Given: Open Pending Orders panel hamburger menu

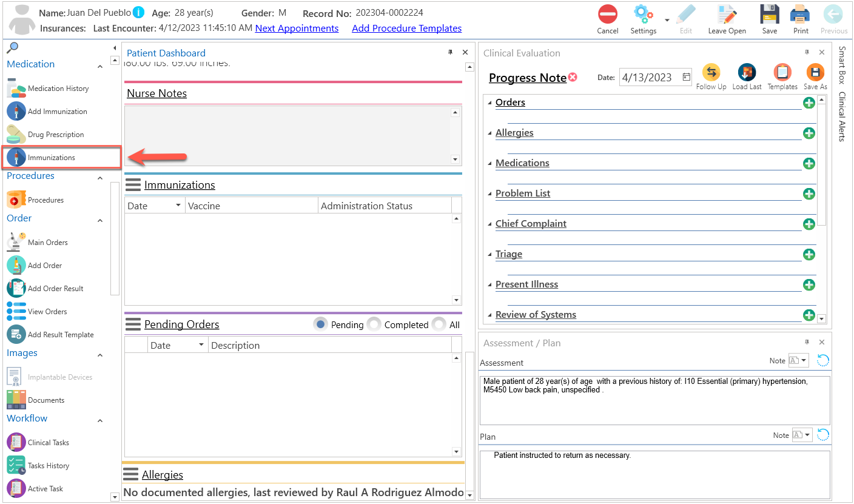Looking at the screenshot, I should [133, 324].
